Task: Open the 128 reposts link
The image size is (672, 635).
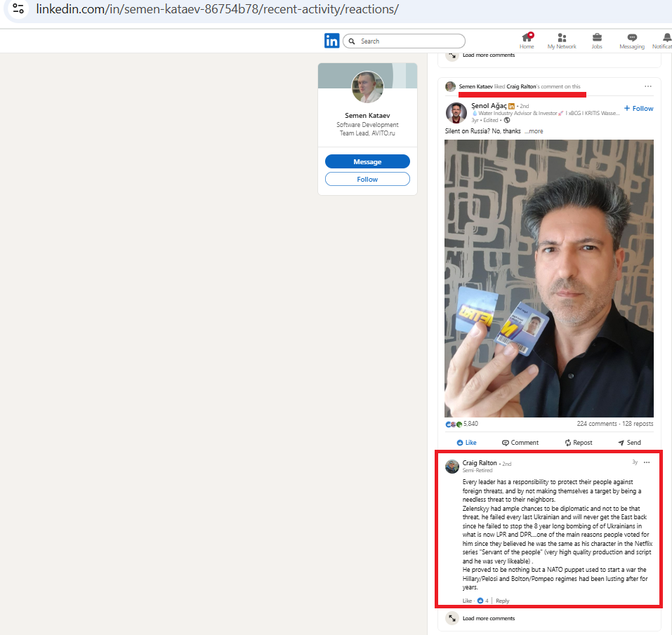Action: click(x=638, y=424)
